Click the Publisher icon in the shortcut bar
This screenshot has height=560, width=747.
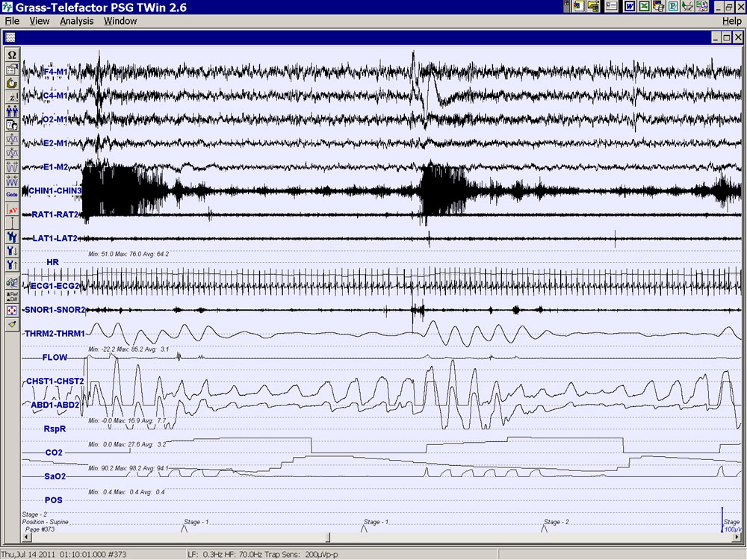click(673, 7)
